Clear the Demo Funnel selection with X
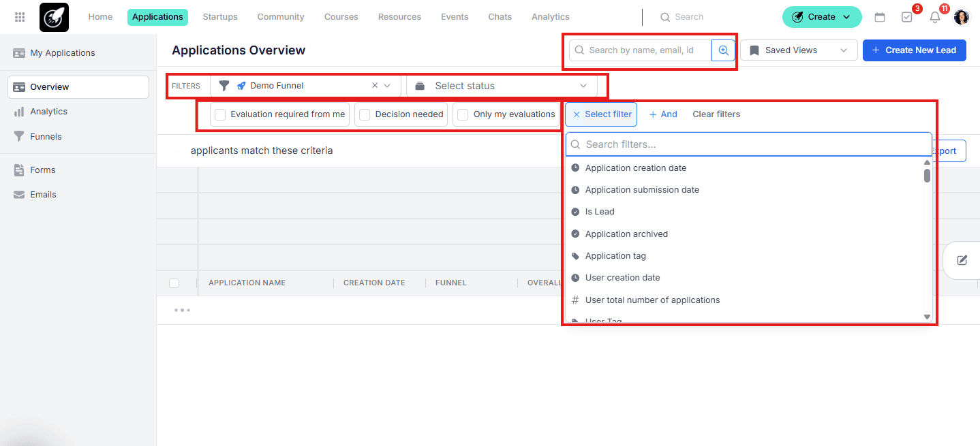Screen dimensions: 980x446 pyautogui.click(x=375, y=86)
